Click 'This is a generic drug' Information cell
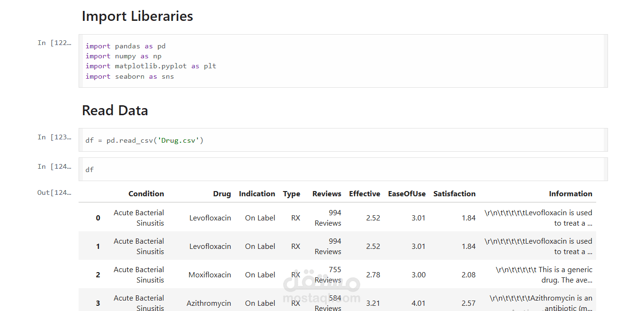644x311 pixels. coord(544,275)
